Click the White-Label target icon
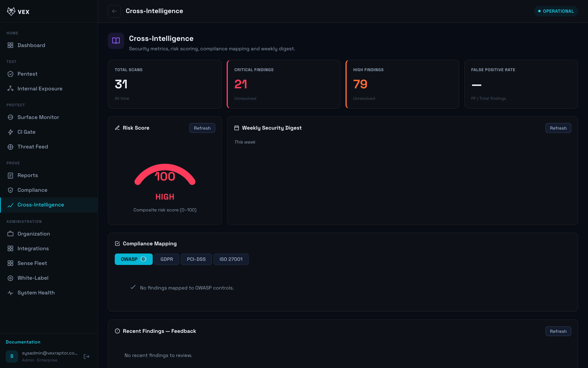Screen dimensions: 588x368 pos(10,278)
